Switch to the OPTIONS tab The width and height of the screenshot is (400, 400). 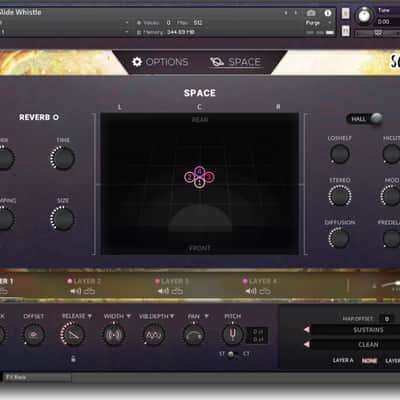coord(160,62)
